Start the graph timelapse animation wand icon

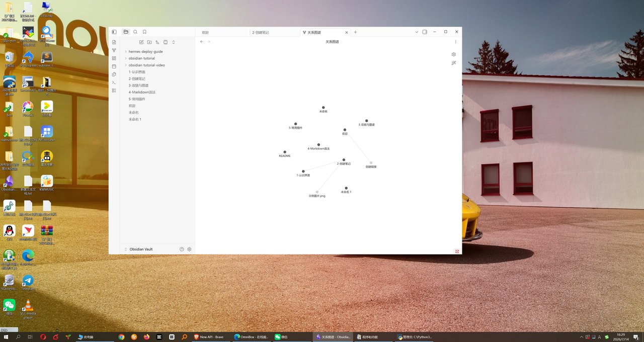point(454,63)
